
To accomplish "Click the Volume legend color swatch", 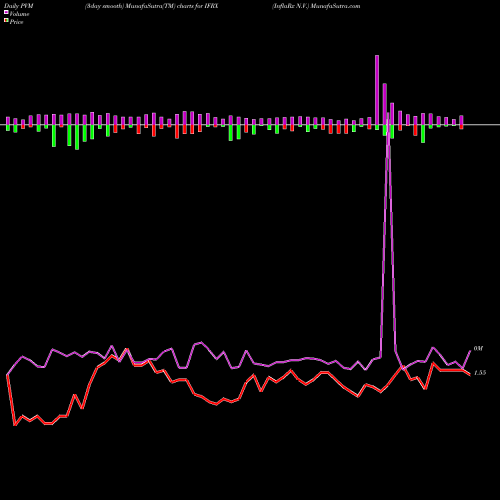I will [6, 13].
